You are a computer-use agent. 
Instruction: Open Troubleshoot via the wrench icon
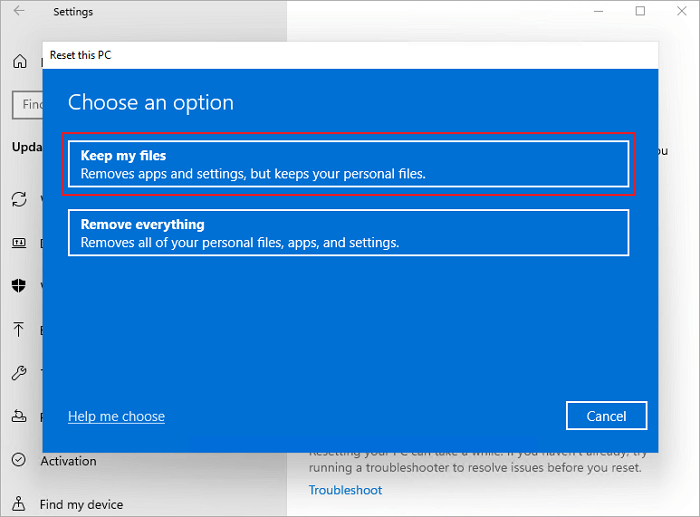click(x=19, y=373)
